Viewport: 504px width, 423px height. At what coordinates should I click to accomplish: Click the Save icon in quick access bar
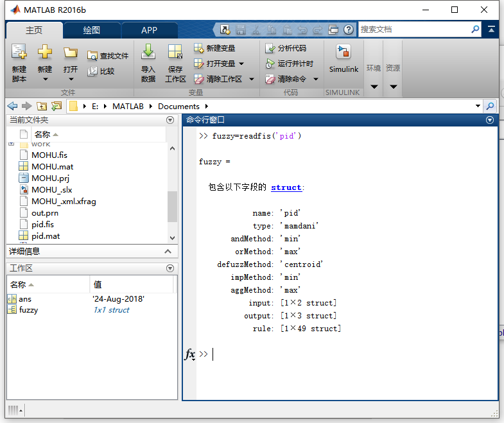(240, 30)
